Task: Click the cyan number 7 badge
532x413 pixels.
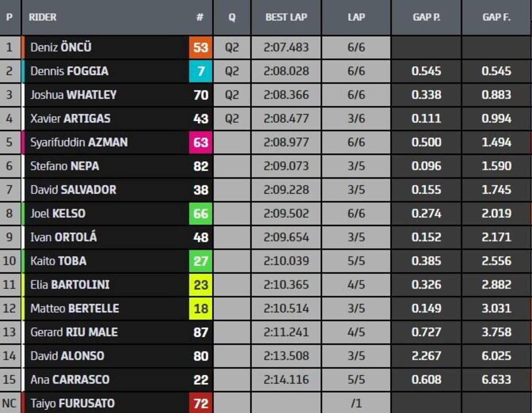Action: 201,71
